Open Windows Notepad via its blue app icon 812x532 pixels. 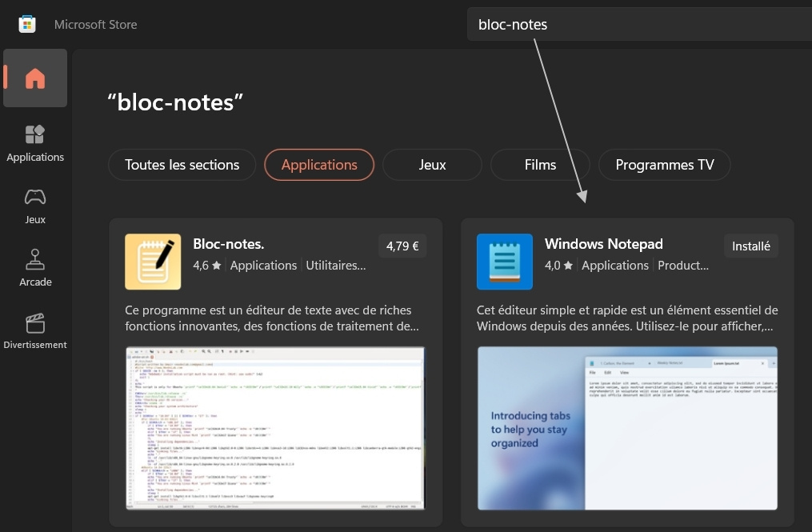tap(504, 262)
